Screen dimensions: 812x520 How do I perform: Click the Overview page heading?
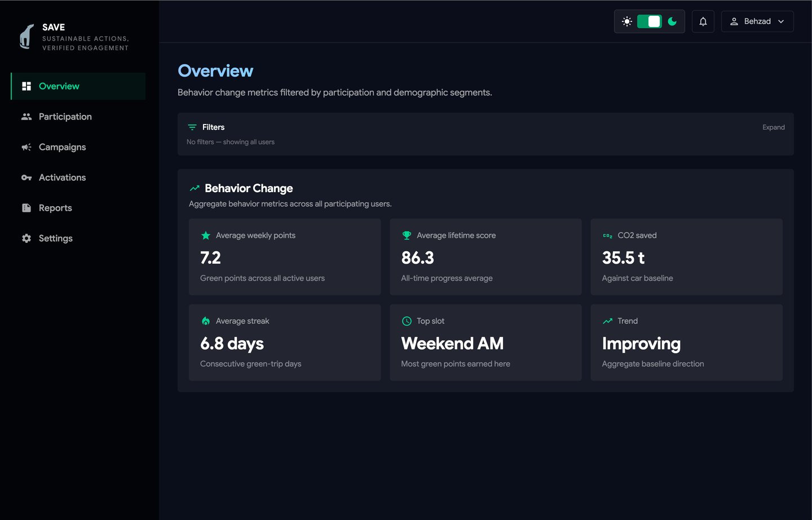(215, 71)
